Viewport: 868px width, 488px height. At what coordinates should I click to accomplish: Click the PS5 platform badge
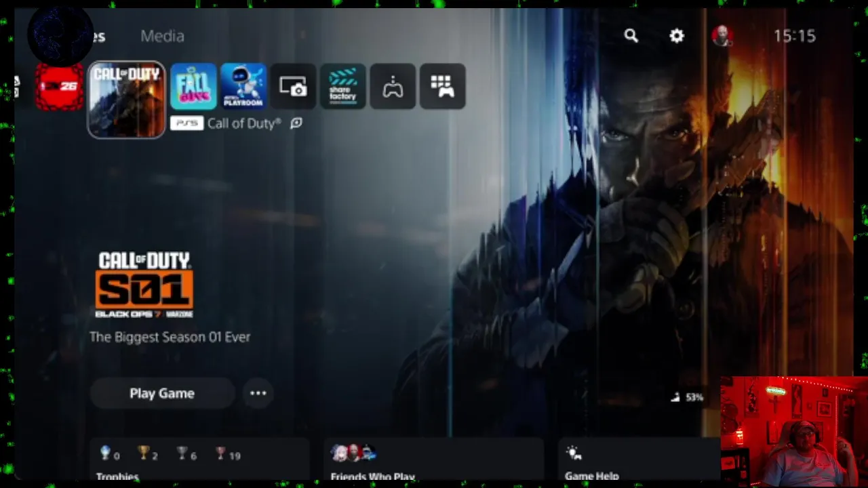click(x=186, y=123)
